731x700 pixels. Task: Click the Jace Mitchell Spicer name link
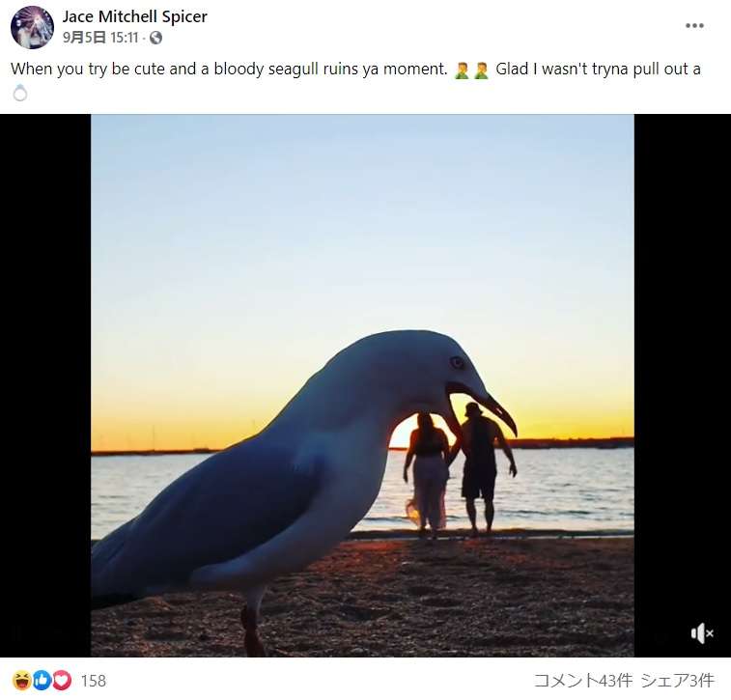tap(135, 16)
